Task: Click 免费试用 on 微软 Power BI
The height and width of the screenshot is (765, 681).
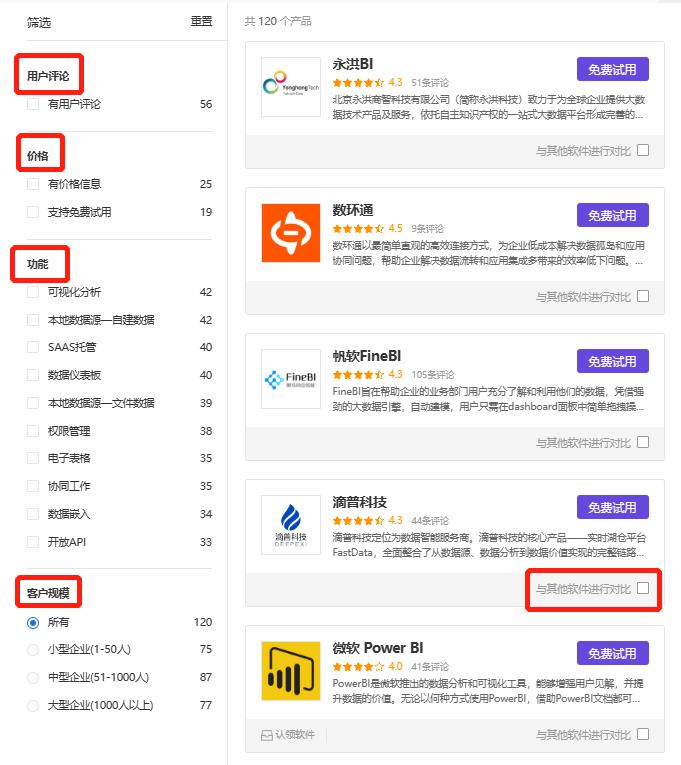Action: click(613, 653)
